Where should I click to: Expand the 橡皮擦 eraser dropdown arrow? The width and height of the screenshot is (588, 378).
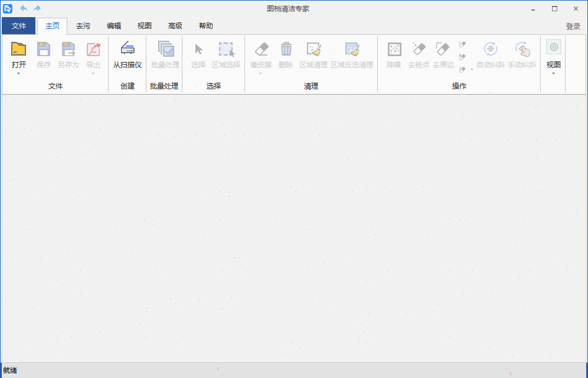pos(260,74)
